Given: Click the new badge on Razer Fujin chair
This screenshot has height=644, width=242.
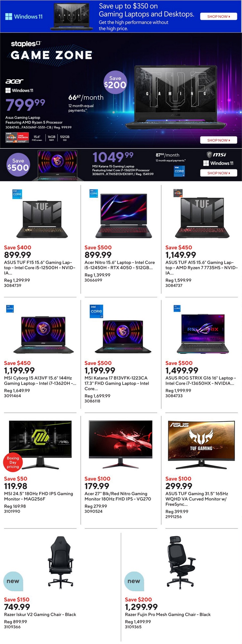Looking at the screenshot, I should pyautogui.click(x=134, y=581).
